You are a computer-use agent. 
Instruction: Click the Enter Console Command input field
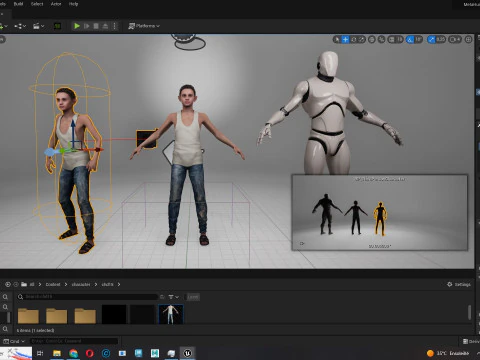click(x=74, y=341)
